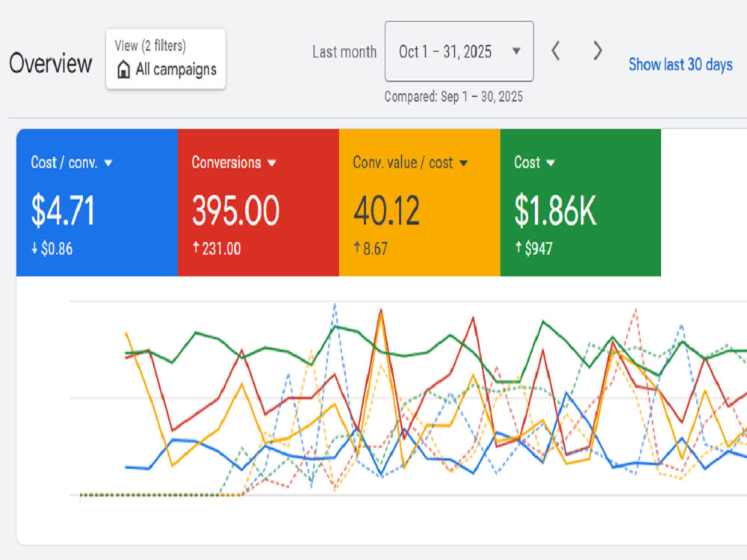This screenshot has width=747, height=560.
Task: Click the up arrow beside 8.67
Action: click(357, 248)
